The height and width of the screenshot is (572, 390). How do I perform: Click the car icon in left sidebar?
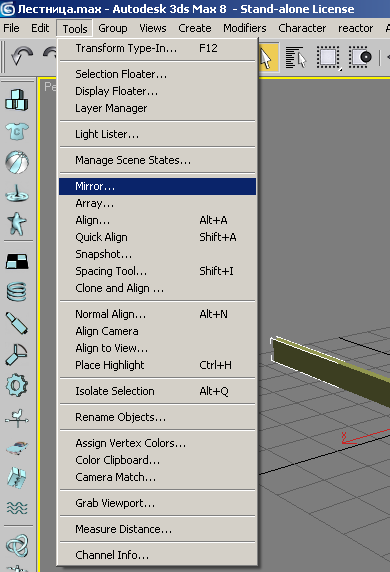[x=17, y=447]
